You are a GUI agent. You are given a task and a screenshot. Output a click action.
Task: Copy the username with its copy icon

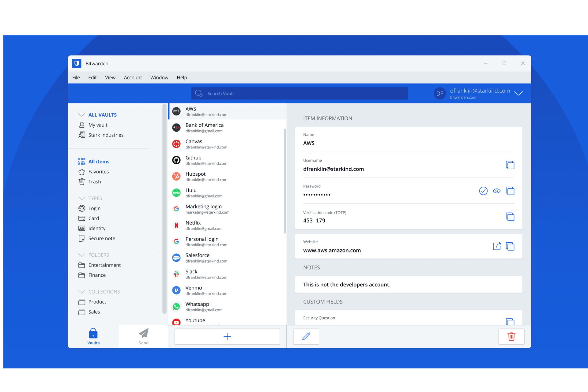click(510, 165)
